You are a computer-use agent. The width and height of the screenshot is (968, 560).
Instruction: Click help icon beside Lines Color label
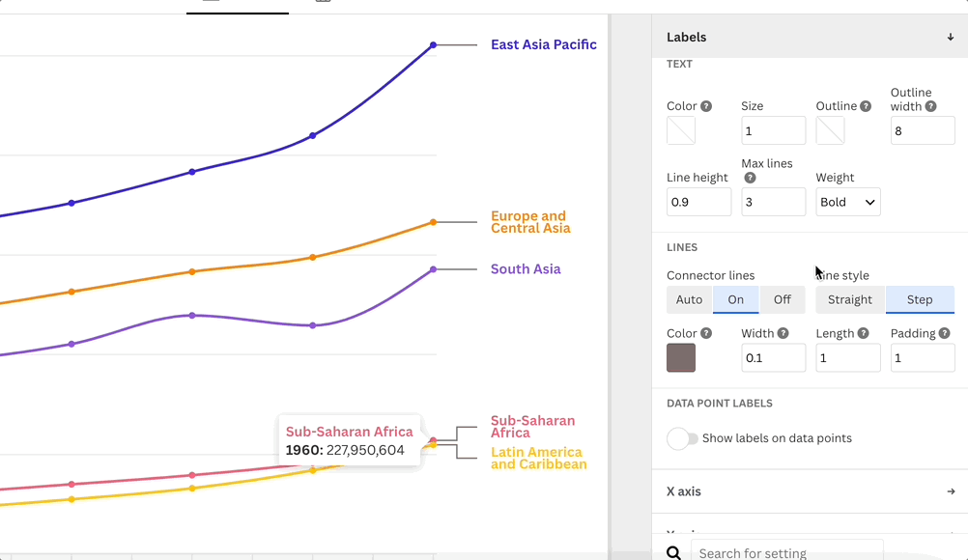pos(706,333)
